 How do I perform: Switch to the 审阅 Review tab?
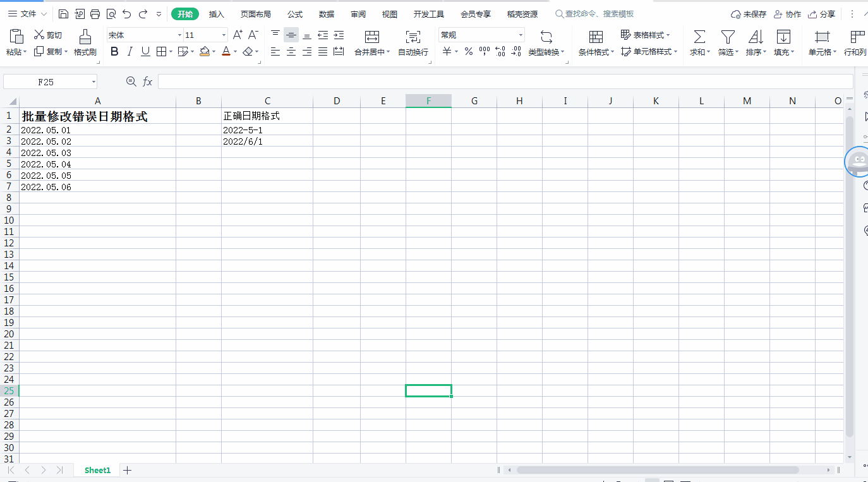point(358,14)
